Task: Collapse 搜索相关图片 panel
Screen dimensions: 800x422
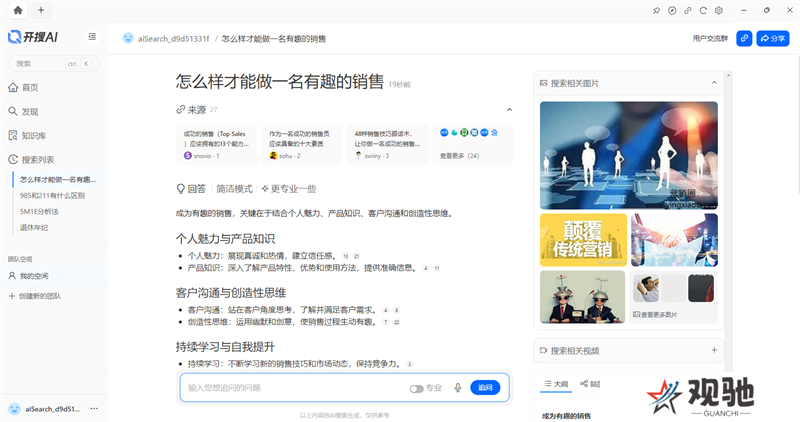Action: point(714,83)
